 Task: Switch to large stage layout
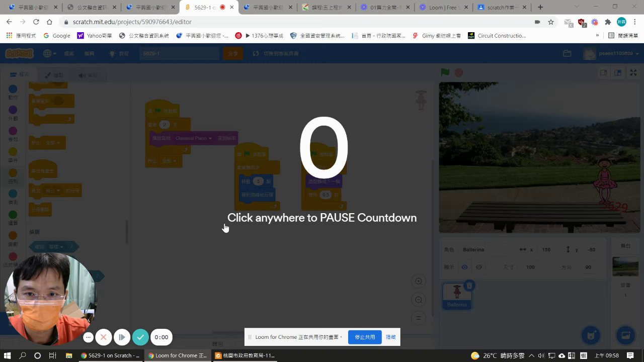click(x=618, y=72)
